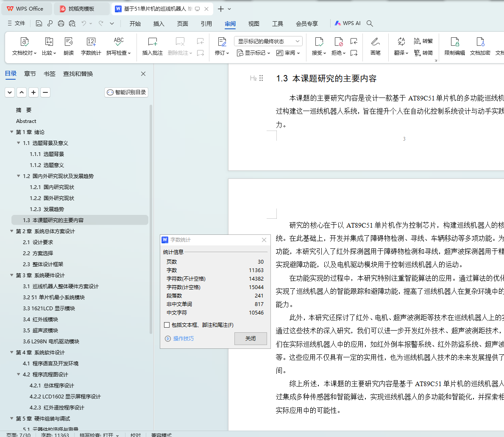The height and width of the screenshot is (437, 504).
Task: Open the 引用 ribbon tab
Action: (x=206, y=24)
